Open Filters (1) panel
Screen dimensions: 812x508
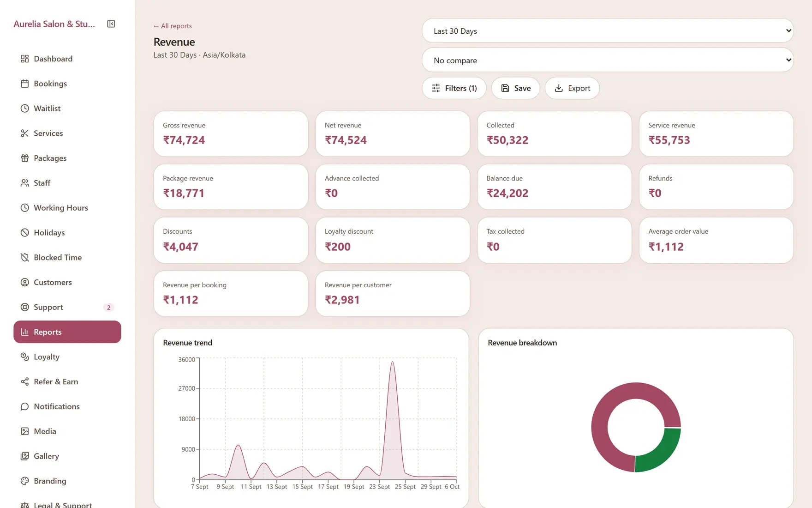(454, 88)
